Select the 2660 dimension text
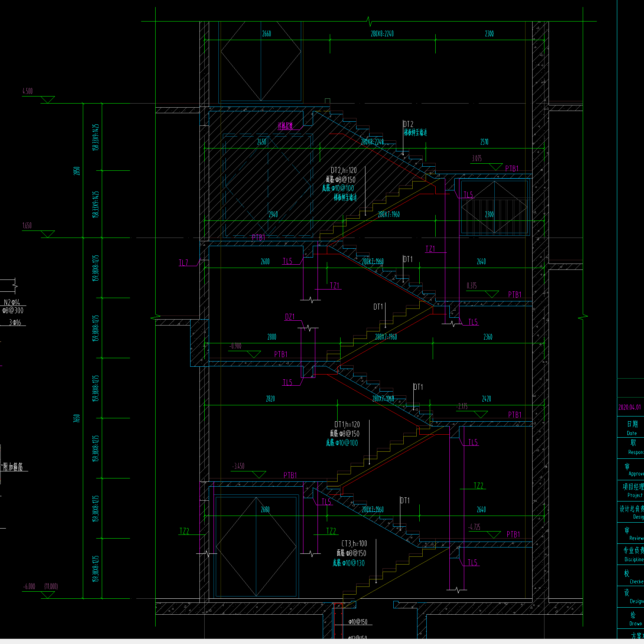 tap(267, 34)
